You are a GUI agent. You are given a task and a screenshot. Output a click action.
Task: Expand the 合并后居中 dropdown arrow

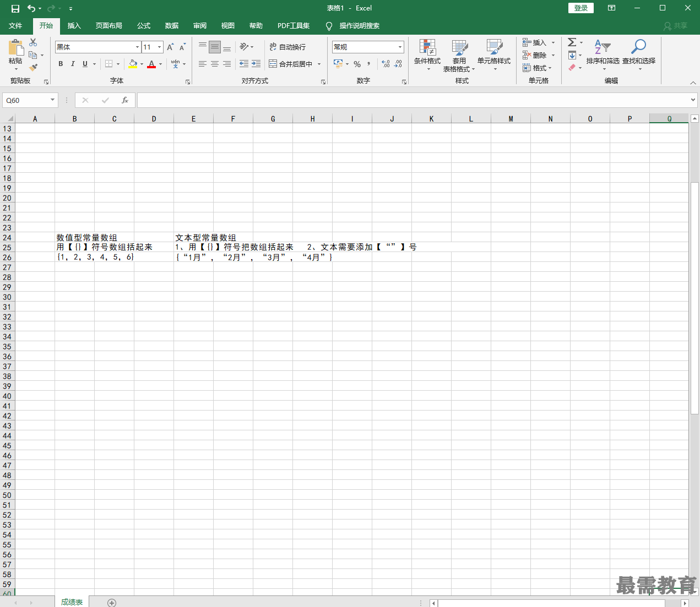click(319, 64)
